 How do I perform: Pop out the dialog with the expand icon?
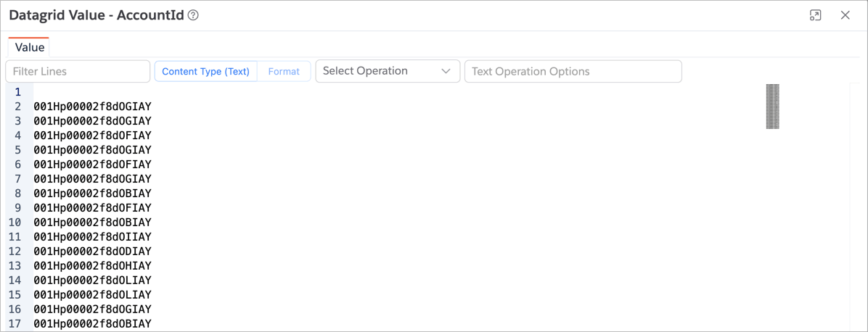pos(816,15)
